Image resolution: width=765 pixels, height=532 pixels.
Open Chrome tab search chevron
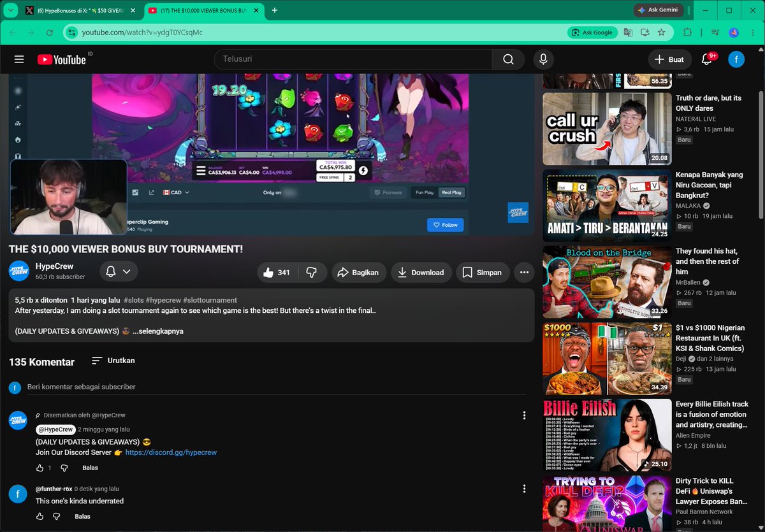[10, 10]
